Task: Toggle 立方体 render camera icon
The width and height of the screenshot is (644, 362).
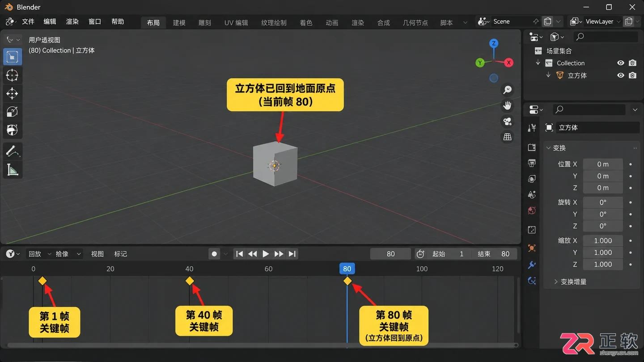Action: 632,76
